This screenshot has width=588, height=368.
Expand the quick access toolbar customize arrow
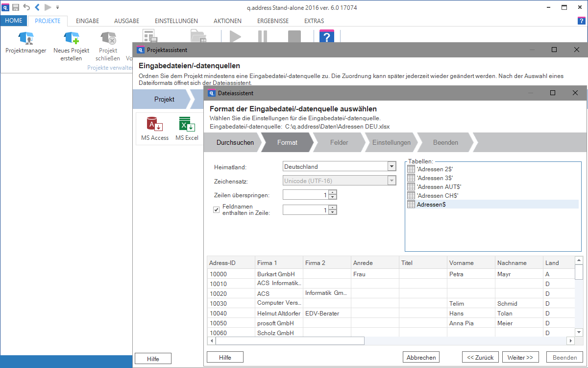[x=58, y=7]
